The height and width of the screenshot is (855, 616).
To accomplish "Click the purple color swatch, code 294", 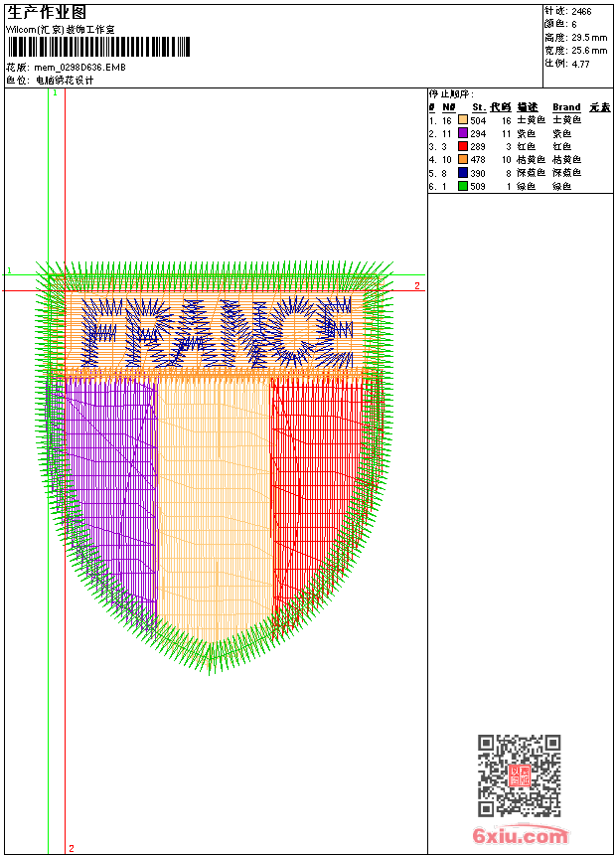I will pyautogui.click(x=463, y=133).
